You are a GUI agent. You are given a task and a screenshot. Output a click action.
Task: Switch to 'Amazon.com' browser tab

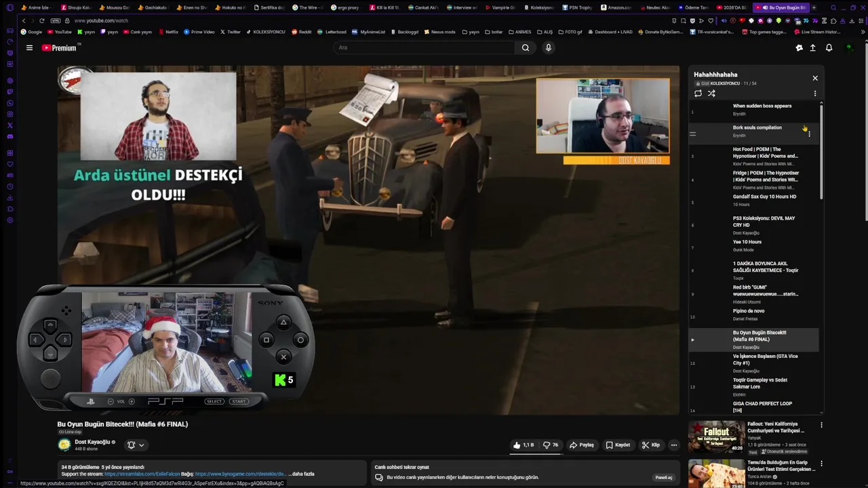pos(616,7)
